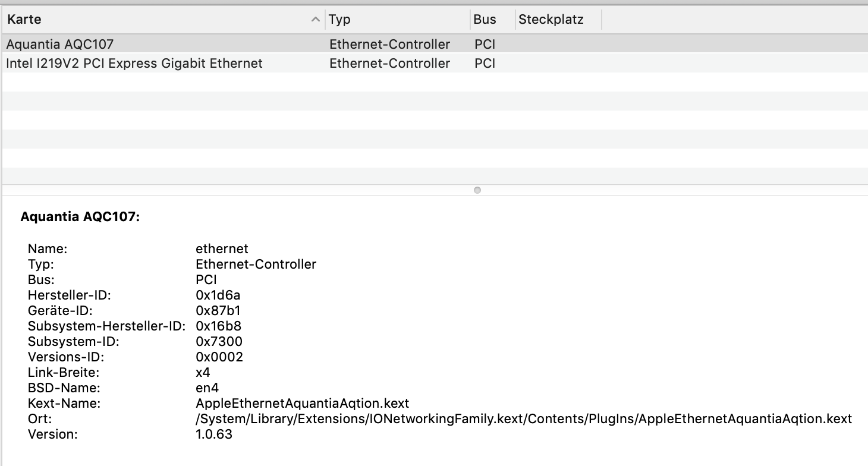Click the Geräte-ID value 0x87b1

218,311
